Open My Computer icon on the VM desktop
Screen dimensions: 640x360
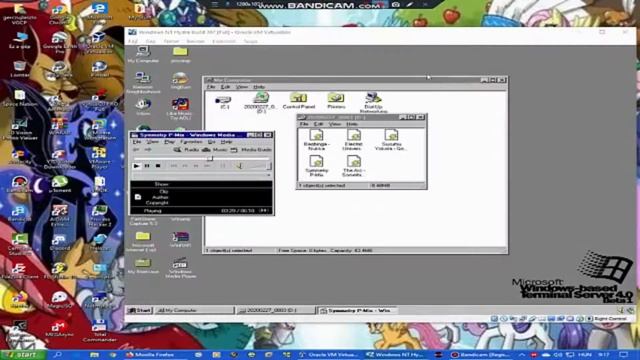click(x=143, y=54)
